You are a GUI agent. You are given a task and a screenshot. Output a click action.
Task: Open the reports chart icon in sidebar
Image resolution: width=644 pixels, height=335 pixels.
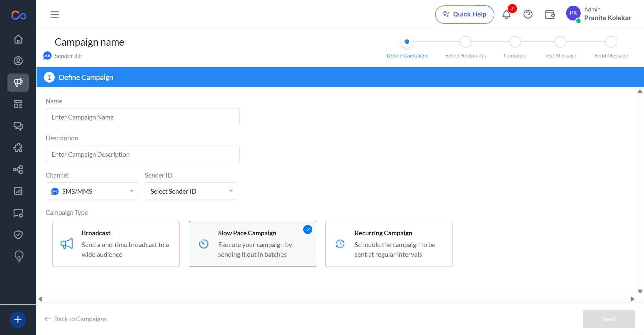tap(18, 191)
